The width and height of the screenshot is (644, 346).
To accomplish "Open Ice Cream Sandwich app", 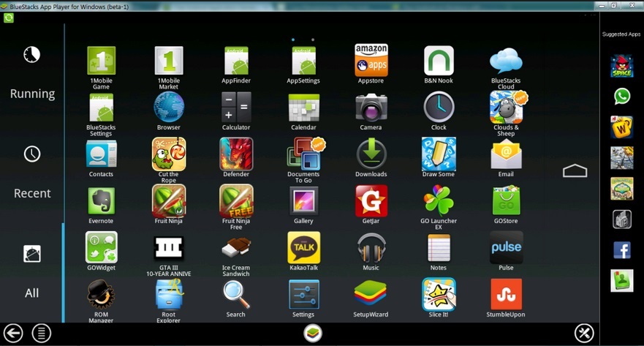I will 236,247.
